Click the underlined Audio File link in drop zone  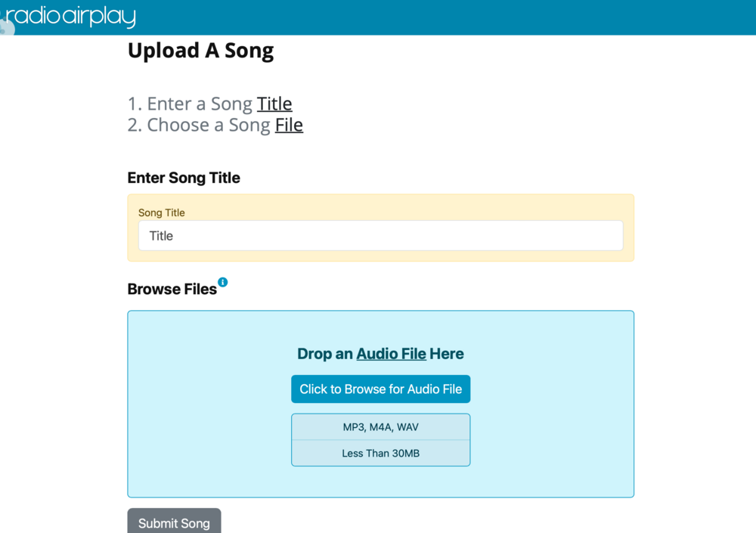pyautogui.click(x=391, y=354)
